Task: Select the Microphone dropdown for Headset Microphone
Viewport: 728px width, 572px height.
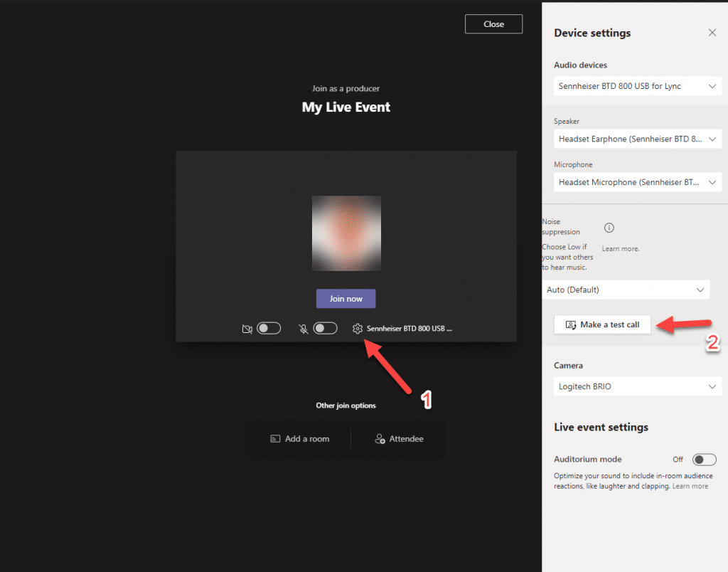Action: pyautogui.click(x=637, y=182)
